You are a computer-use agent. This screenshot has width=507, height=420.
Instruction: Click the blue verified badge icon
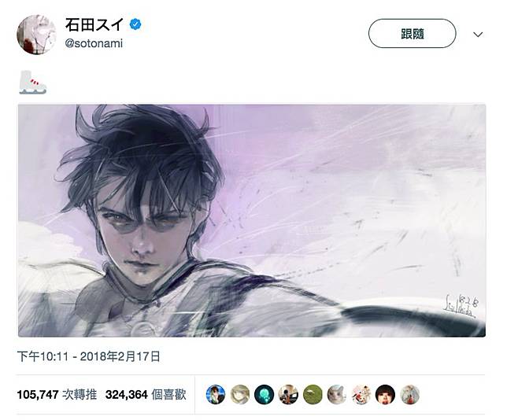(135, 24)
